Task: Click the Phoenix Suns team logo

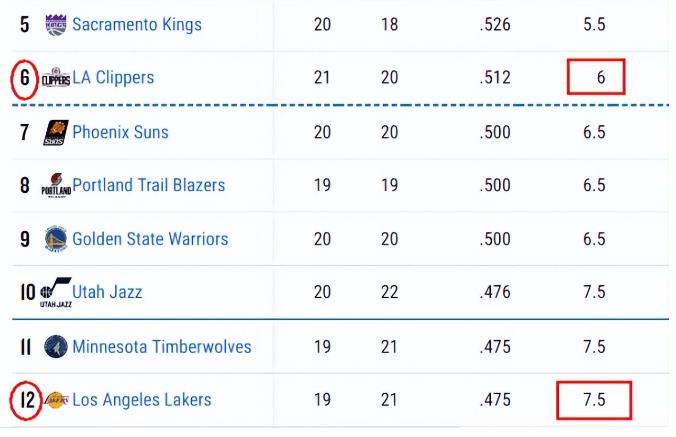Action: 56,132
